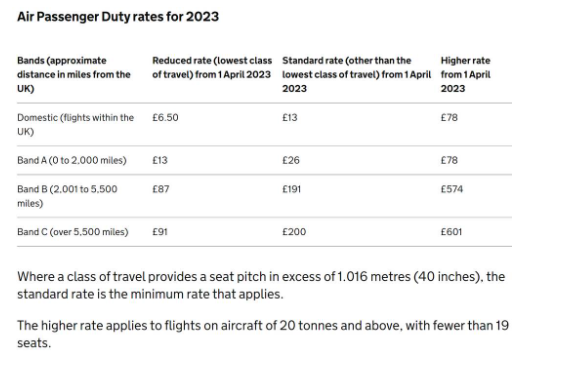Click the £26 Band A standard rate
584x368 pixels.
291,160
